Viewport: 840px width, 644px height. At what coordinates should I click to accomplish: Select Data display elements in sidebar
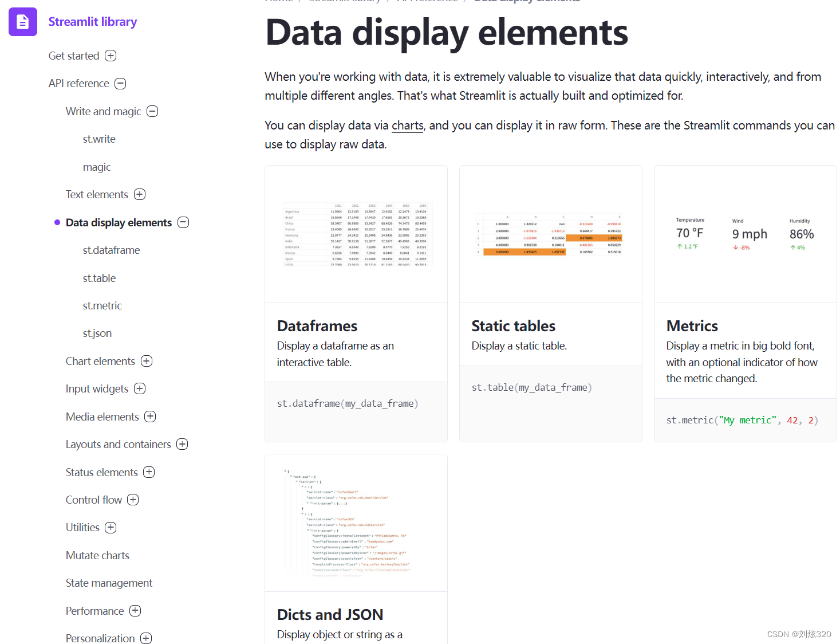pos(119,222)
